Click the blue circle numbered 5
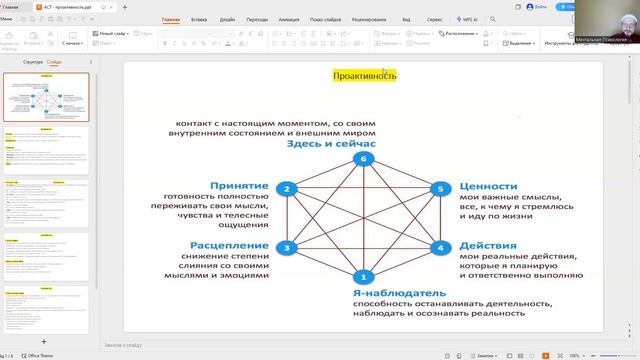640x360 pixels. click(x=440, y=189)
